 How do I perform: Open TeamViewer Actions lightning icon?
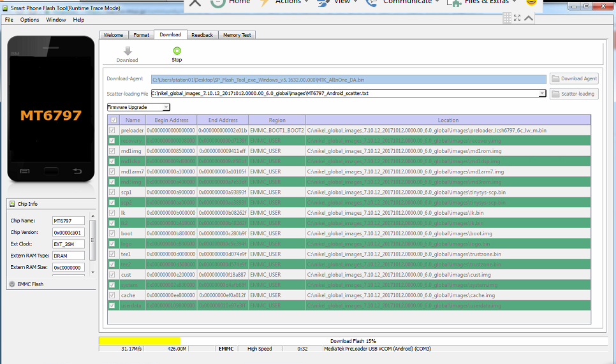[x=264, y=3]
